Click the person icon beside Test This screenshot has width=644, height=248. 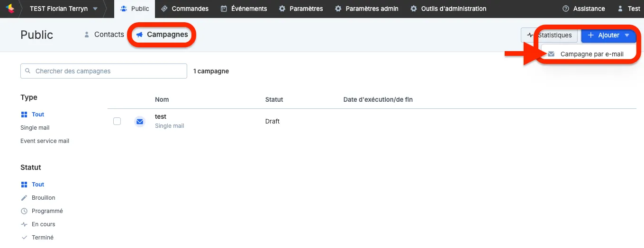point(620,9)
